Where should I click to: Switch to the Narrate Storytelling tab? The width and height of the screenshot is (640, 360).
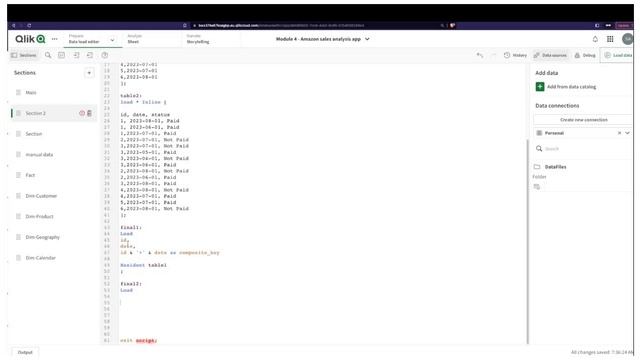198,39
